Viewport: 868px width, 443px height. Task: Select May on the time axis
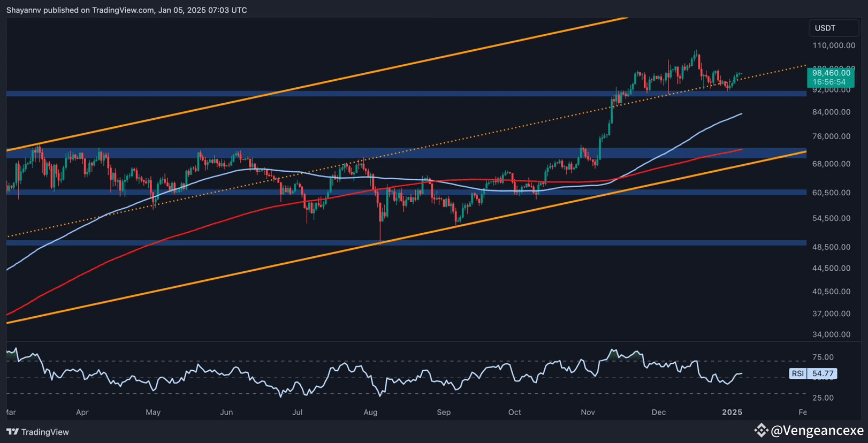click(x=153, y=412)
